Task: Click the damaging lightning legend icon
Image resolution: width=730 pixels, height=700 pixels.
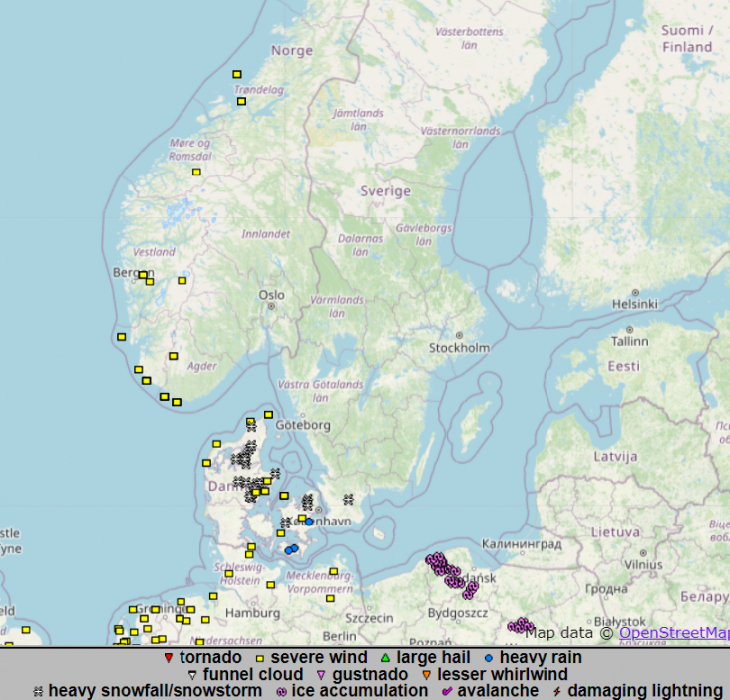Action: click(x=557, y=691)
